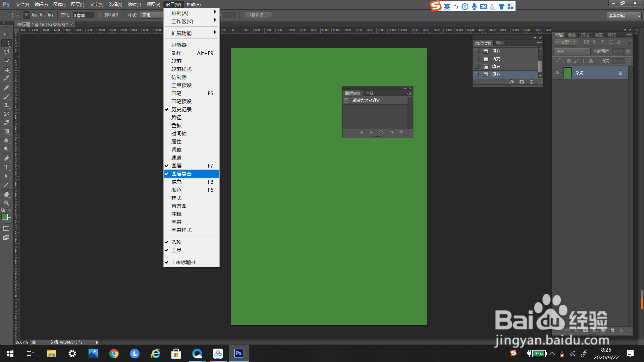Hide the Background layer eye icon
Screen dimensions: 644x362
coord(557,73)
